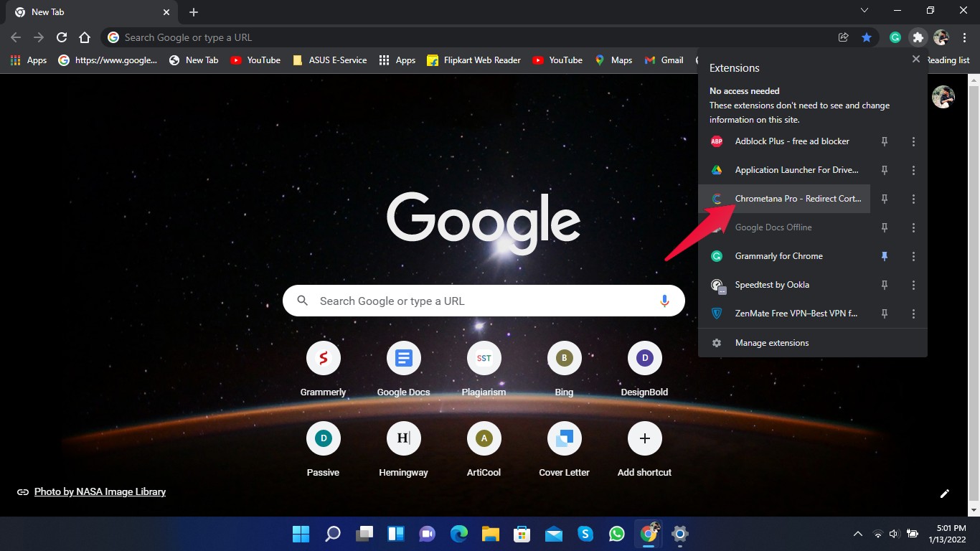Viewport: 980px width, 551px height.
Task: Open more options for ZenMate Free VPN
Action: 913,314
